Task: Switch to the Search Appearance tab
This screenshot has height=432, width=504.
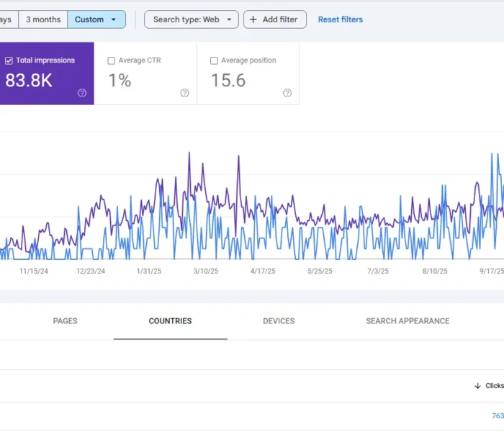Action: (x=408, y=321)
